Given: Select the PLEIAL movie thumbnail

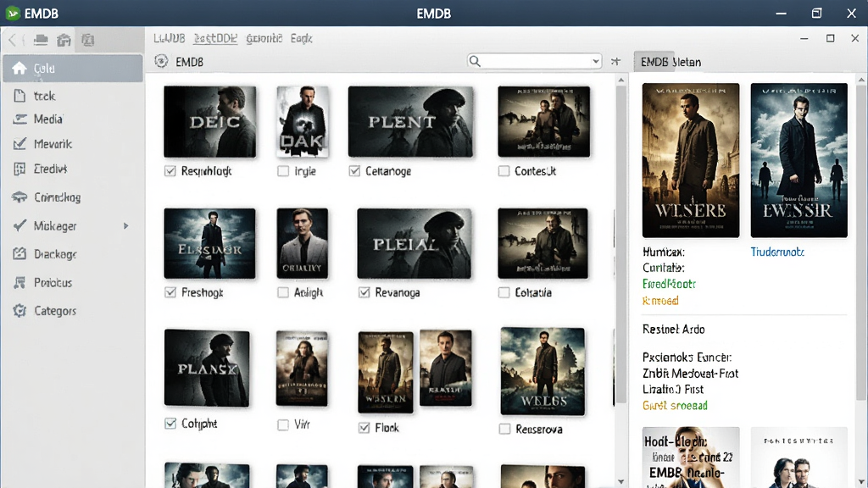Looking at the screenshot, I should click(414, 243).
